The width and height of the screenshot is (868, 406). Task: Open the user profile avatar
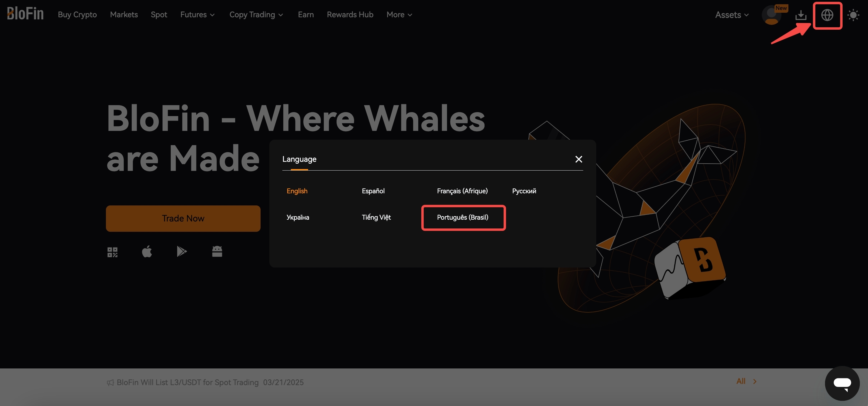pyautogui.click(x=771, y=15)
